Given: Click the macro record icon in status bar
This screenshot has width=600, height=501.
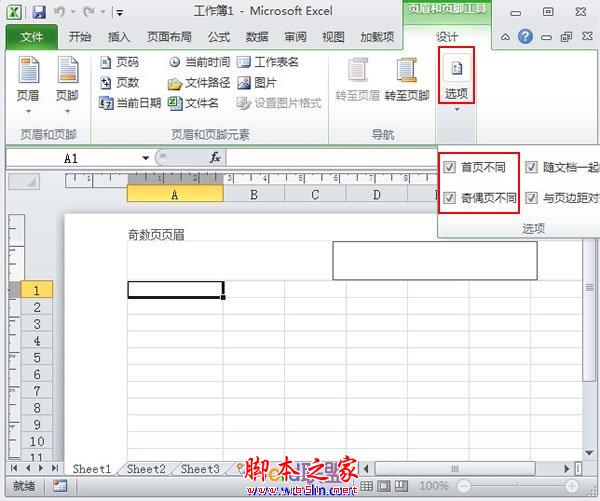Looking at the screenshot, I should coord(60,486).
